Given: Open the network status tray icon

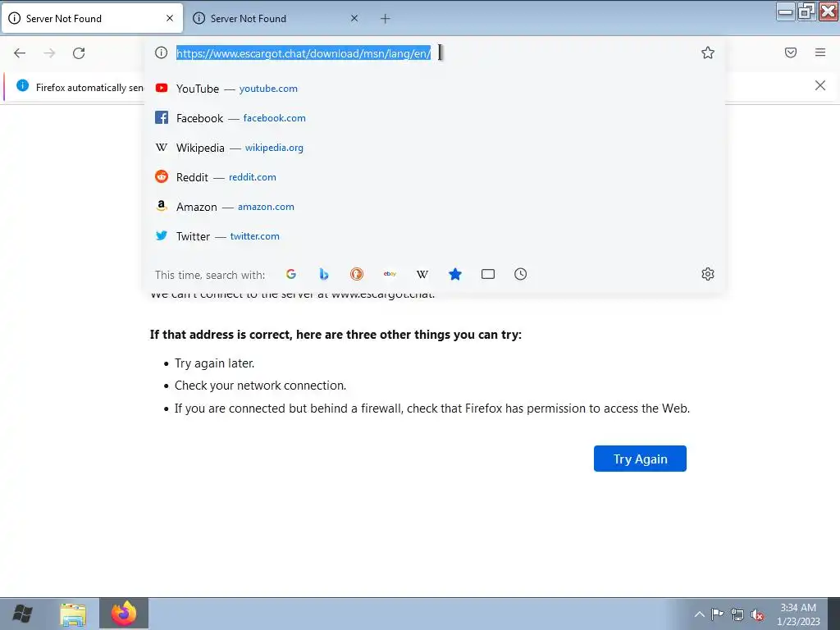Looking at the screenshot, I should coord(737,614).
